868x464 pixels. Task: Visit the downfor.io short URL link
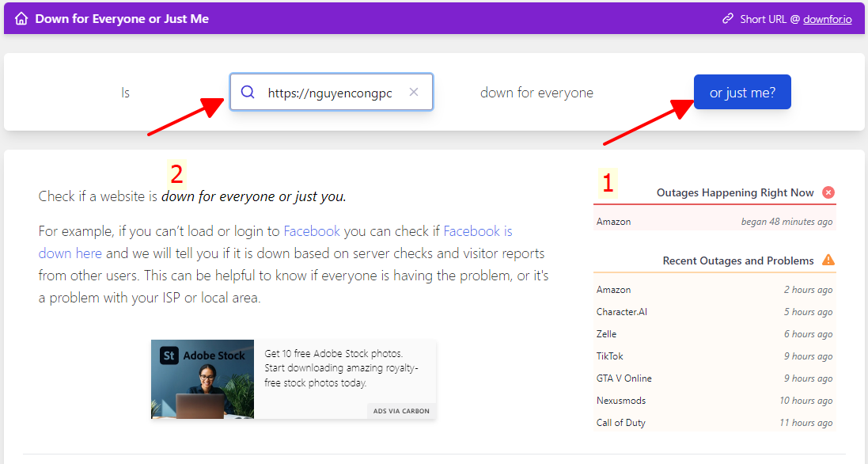click(x=827, y=19)
